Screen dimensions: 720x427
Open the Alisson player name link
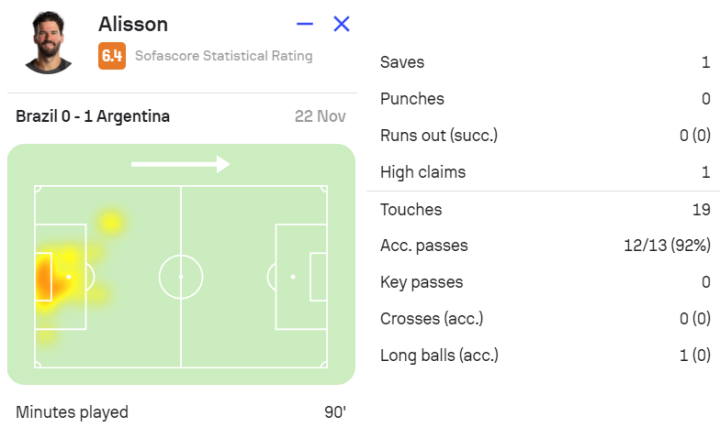[x=133, y=24]
